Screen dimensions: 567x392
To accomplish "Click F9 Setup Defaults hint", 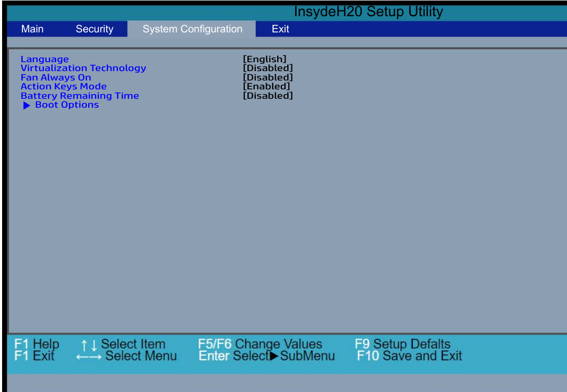I will 402,344.
